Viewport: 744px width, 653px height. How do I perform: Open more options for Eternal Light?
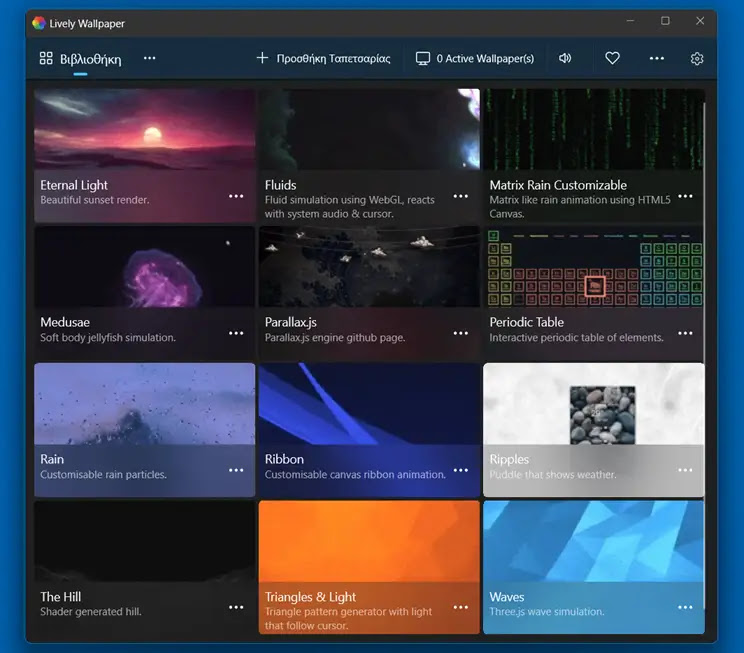point(236,196)
